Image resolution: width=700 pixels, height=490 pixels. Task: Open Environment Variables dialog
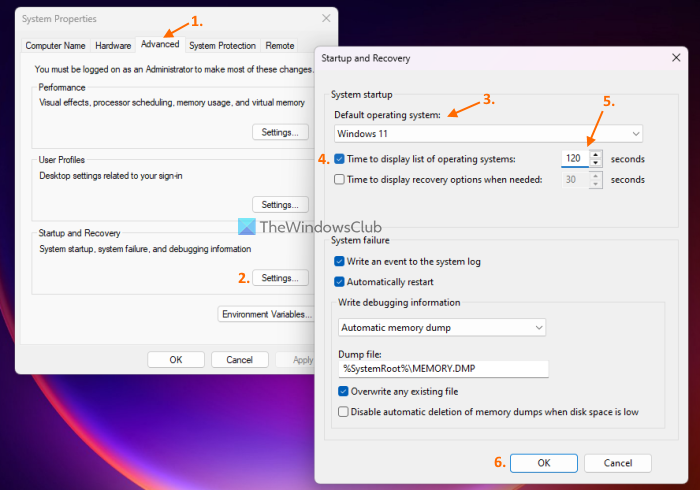pyautogui.click(x=266, y=314)
